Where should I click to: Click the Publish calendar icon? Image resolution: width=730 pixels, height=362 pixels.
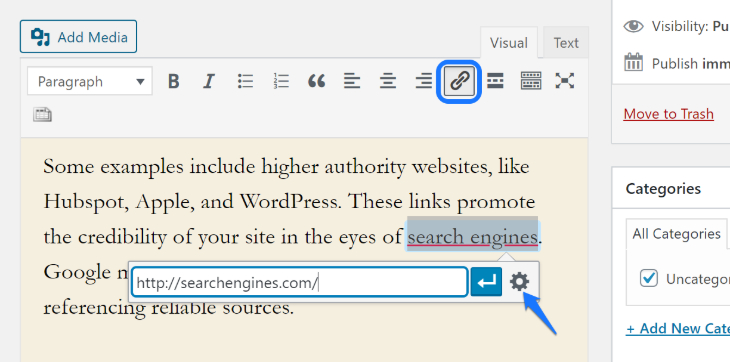click(633, 62)
